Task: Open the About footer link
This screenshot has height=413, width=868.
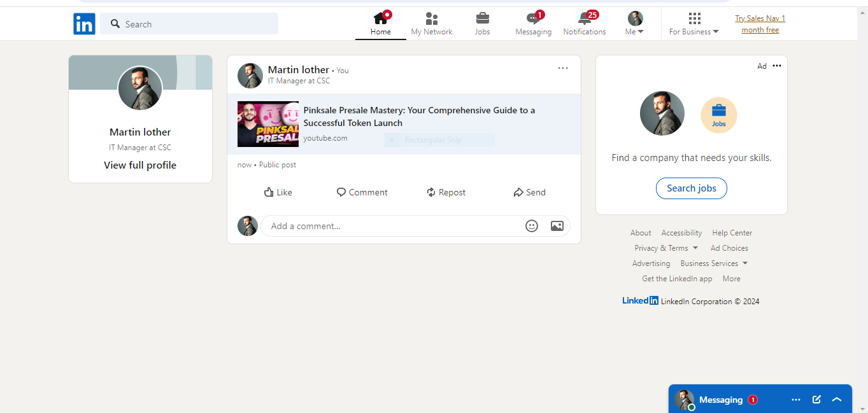Action: pos(641,233)
